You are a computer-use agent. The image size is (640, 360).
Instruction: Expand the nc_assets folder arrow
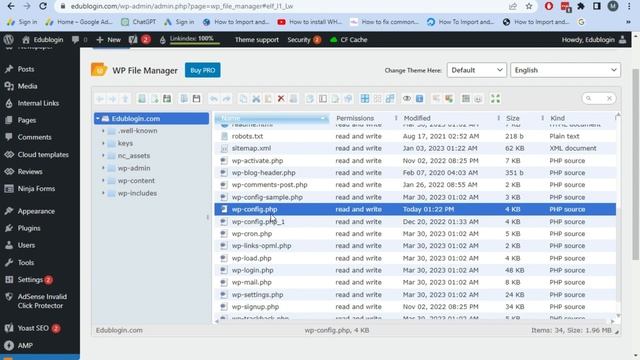pos(103,156)
